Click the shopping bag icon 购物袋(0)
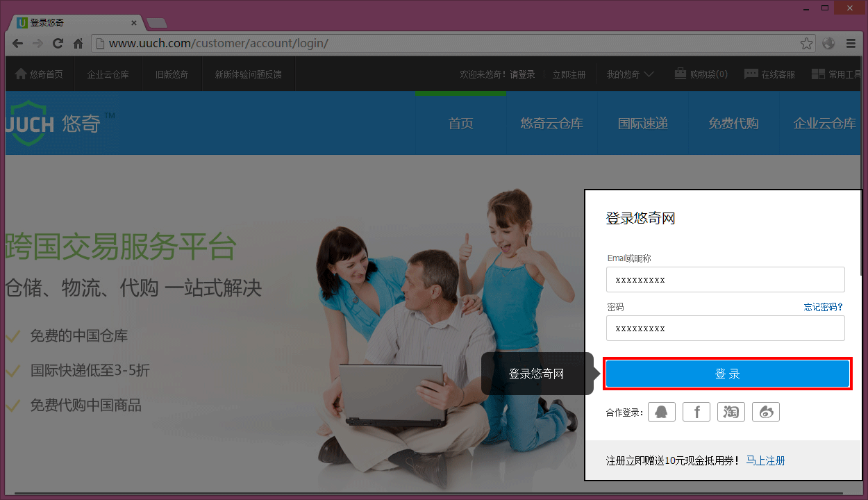The width and height of the screenshot is (868, 500). (x=681, y=74)
